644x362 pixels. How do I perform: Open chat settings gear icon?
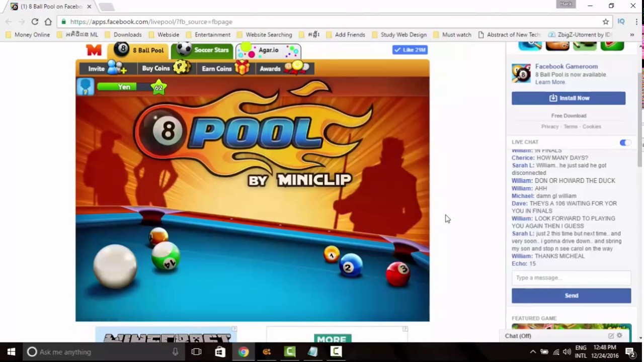(620, 336)
